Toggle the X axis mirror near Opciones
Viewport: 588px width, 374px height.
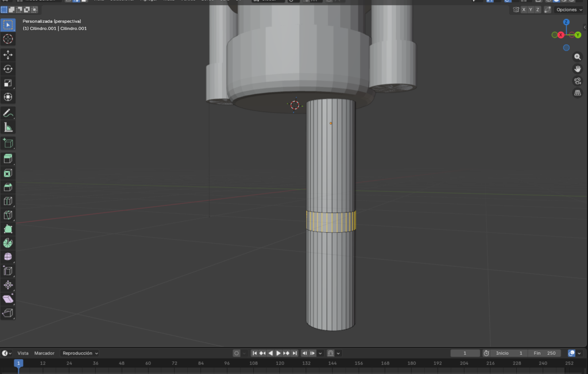pos(524,9)
